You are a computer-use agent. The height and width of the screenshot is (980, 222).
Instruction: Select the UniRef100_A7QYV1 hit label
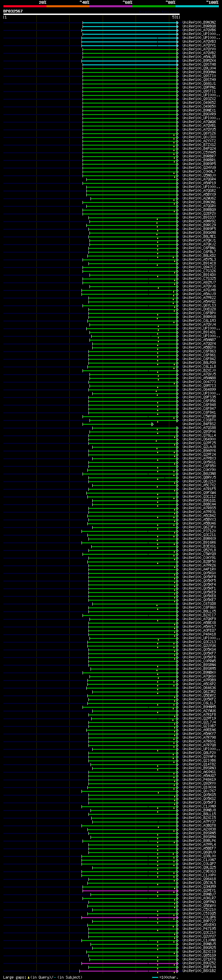click(199, 45)
